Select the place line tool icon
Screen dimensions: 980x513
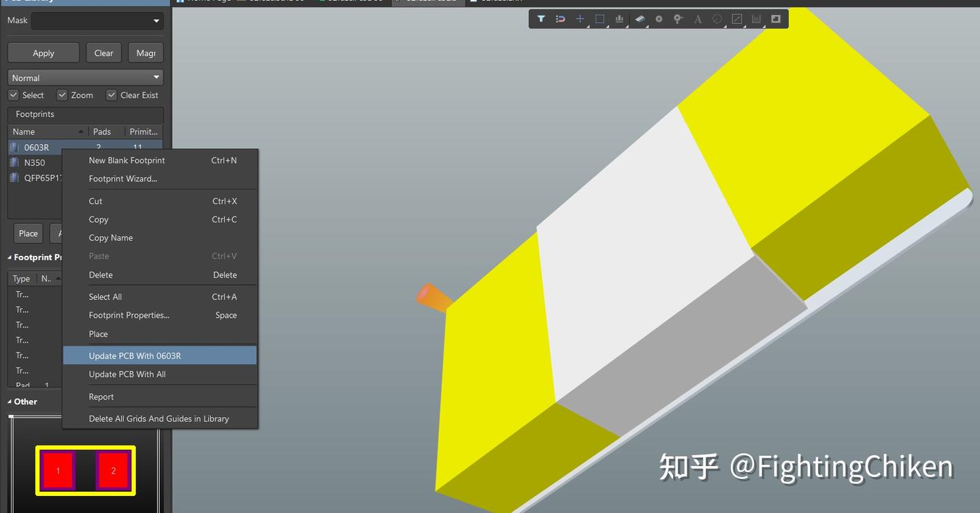click(x=736, y=19)
